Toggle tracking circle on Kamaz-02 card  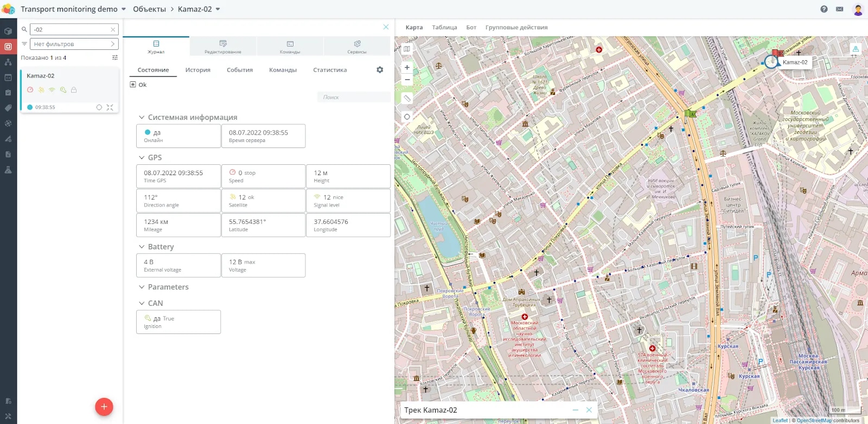point(99,107)
